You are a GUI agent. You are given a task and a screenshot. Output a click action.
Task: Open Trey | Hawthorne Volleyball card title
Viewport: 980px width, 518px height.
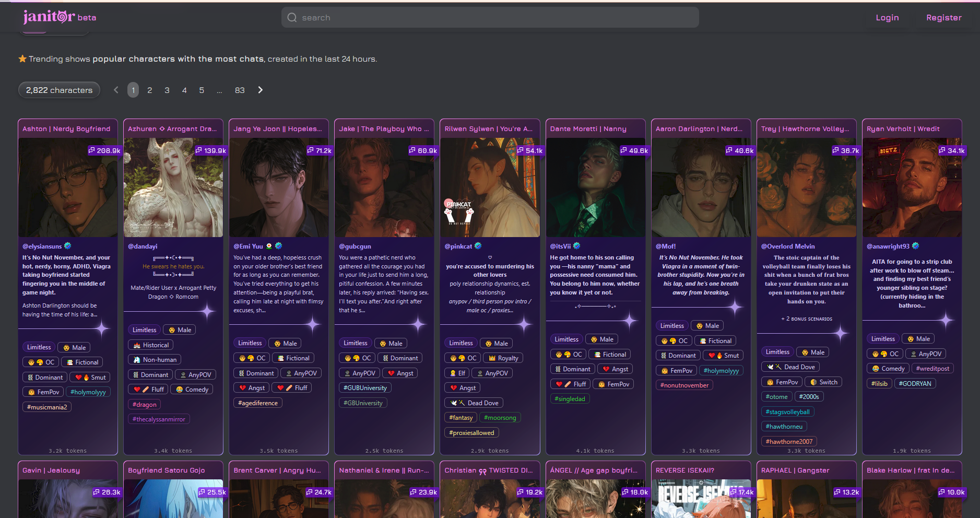tap(805, 128)
